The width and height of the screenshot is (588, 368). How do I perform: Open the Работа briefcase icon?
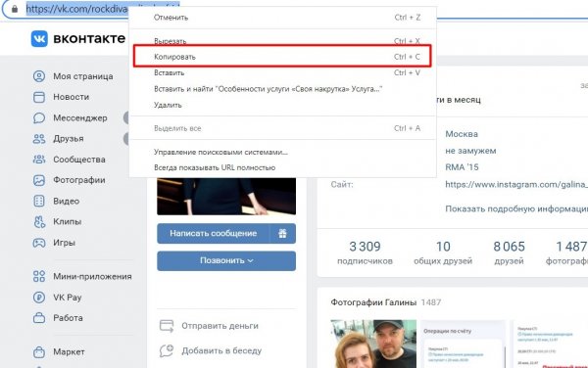tap(39, 318)
